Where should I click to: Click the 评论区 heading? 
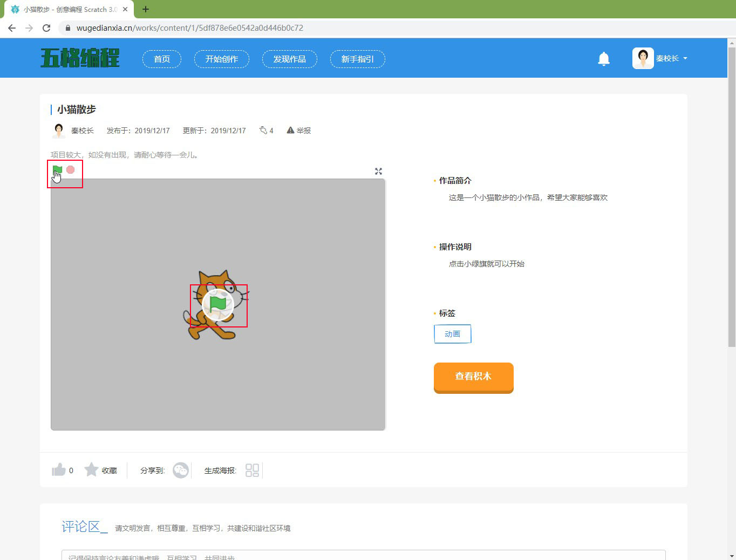tap(85, 527)
